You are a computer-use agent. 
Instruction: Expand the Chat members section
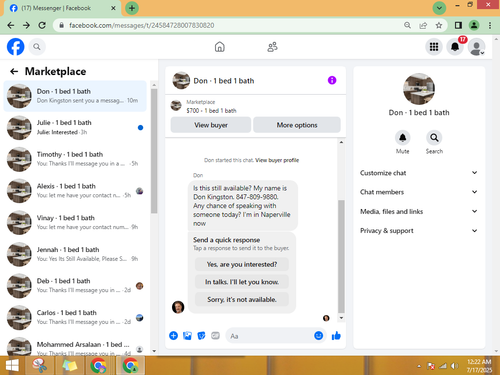point(419,192)
